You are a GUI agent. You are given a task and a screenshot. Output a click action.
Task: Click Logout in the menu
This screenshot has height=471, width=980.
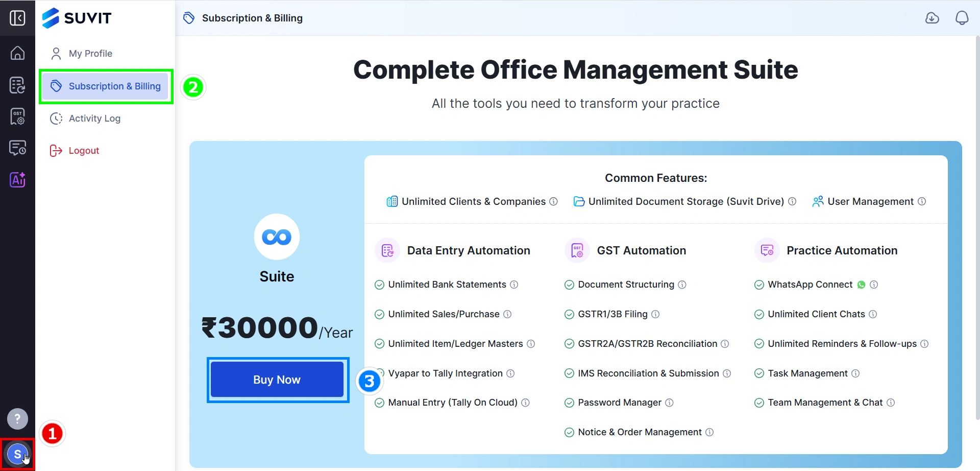(106, 151)
